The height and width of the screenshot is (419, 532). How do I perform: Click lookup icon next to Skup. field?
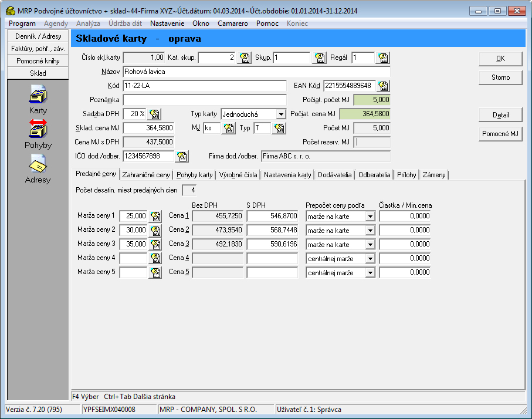pos(320,58)
